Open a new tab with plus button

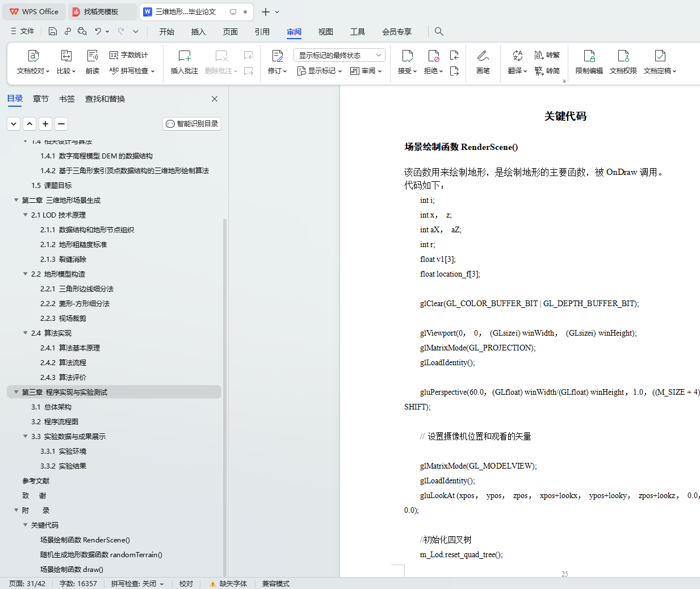point(265,11)
